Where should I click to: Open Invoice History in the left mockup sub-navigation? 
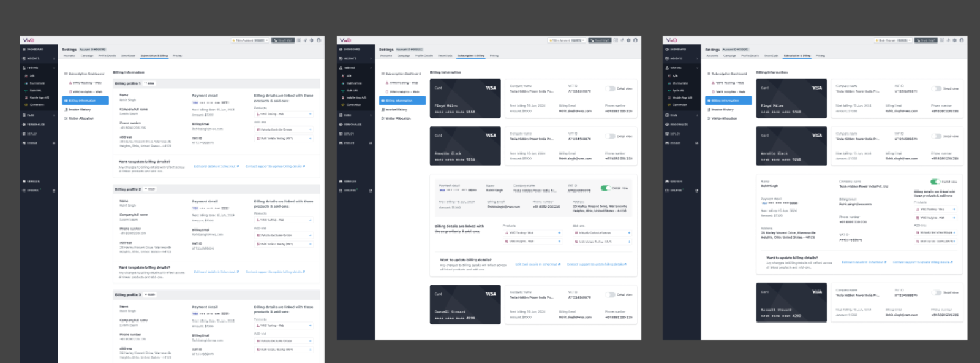(x=78, y=110)
